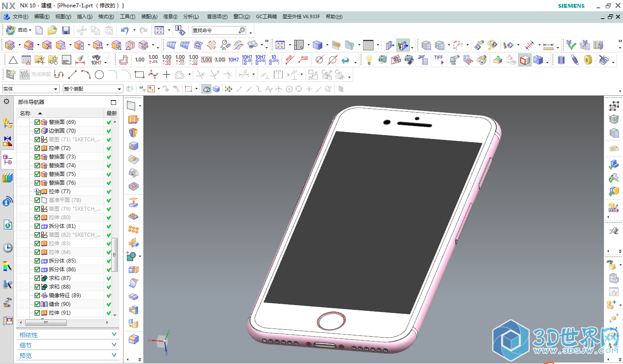Open the 插入(S) menu
Screen dimensions: 623x364
coord(84,16)
